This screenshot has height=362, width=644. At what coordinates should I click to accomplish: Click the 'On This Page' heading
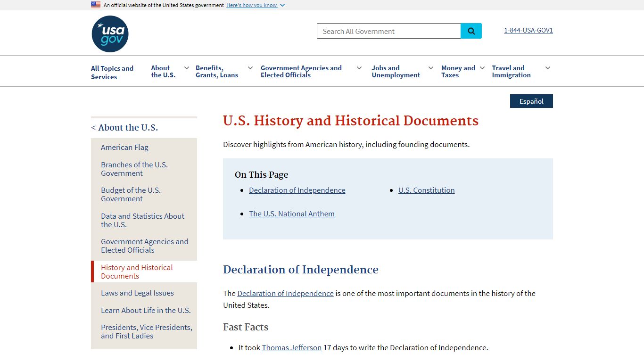[x=262, y=174]
